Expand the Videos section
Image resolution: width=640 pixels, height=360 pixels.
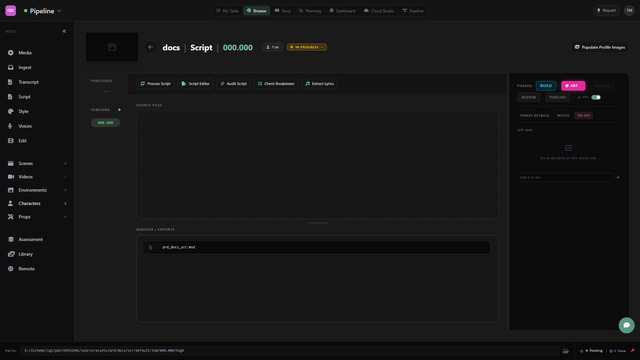[37, 177]
